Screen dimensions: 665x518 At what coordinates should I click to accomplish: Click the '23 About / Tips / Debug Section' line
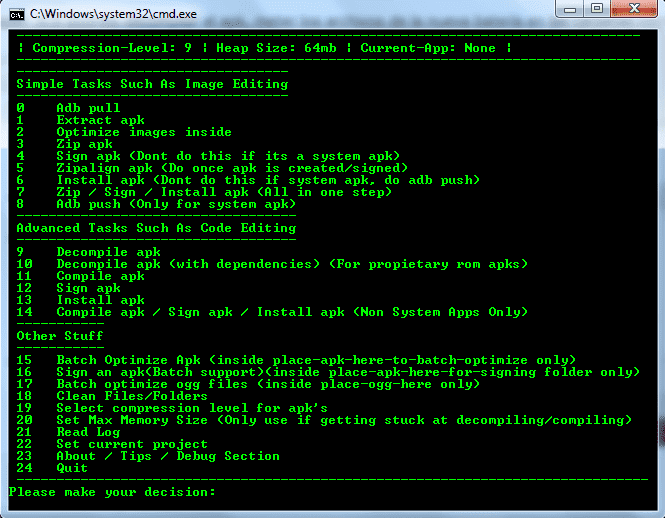[x=148, y=456]
